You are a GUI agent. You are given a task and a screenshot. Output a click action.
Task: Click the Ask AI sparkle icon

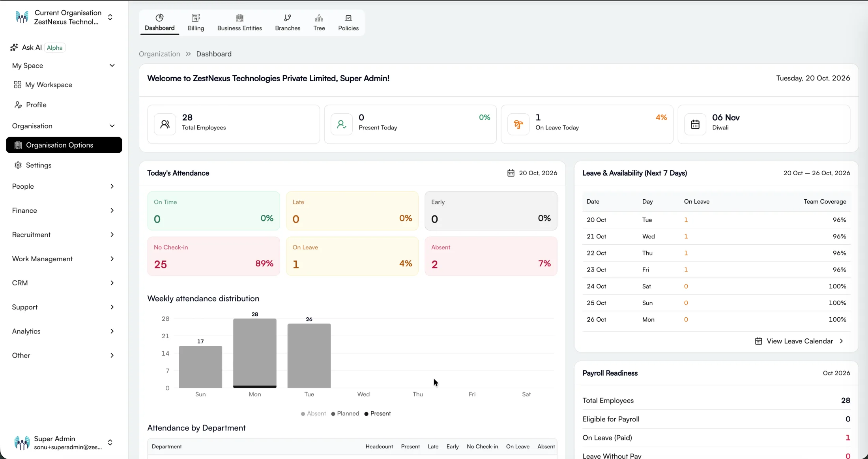14,47
